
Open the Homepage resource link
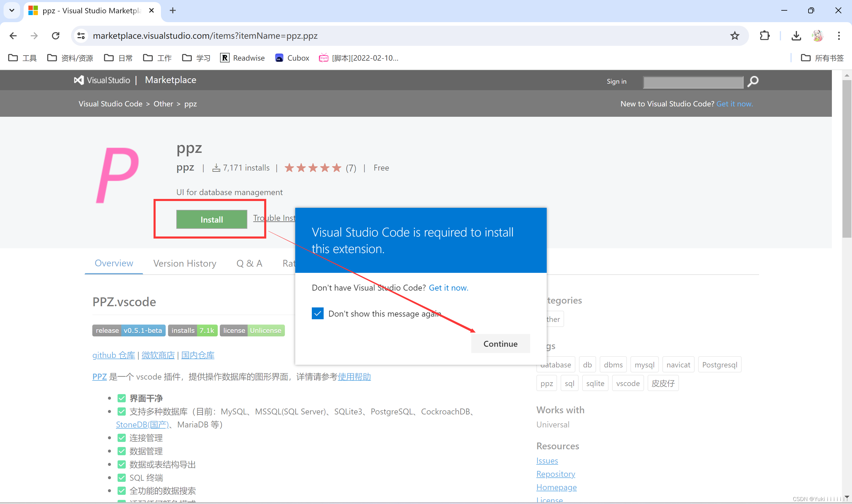pyautogui.click(x=556, y=487)
